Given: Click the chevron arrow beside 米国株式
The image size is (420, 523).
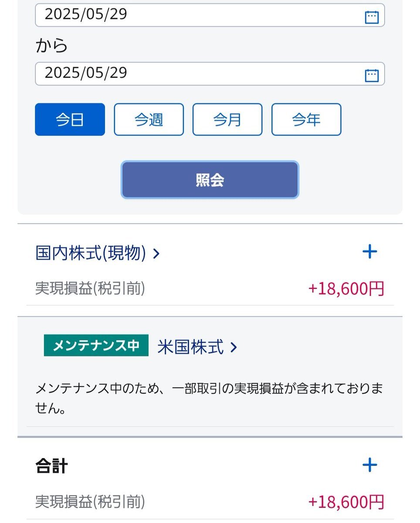Looking at the screenshot, I should [234, 347].
